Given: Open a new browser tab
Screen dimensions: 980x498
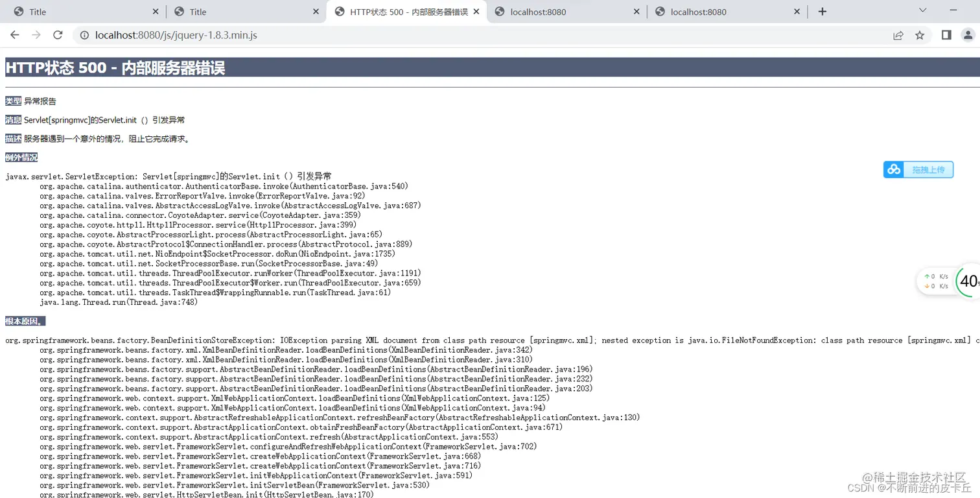Looking at the screenshot, I should coord(822,12).
